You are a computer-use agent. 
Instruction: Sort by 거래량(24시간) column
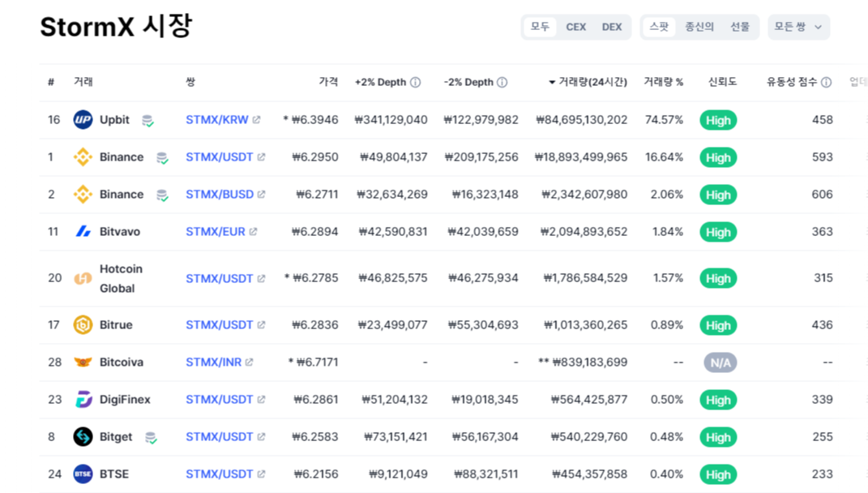point(588,82)
